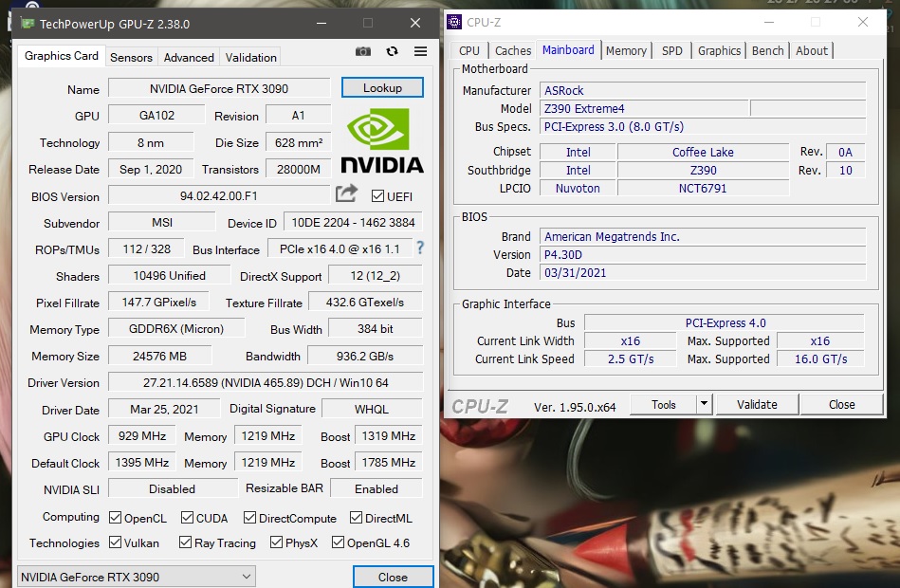Image resolution: width=900 pixels, height=588 pixels.
Task: Click the Release Date Sep 1, 2020
Action: [151, 170]
